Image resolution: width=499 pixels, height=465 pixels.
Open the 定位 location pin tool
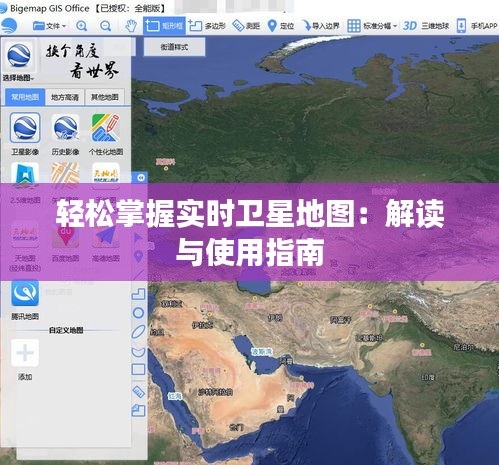tap(281, 26)
